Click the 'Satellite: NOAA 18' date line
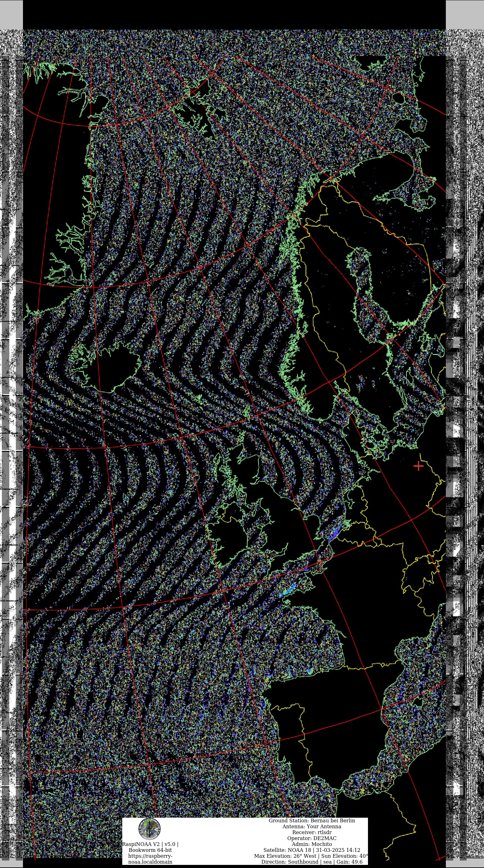Image resolution: width=484 pixels, height=868 pixels. (312, 850)
